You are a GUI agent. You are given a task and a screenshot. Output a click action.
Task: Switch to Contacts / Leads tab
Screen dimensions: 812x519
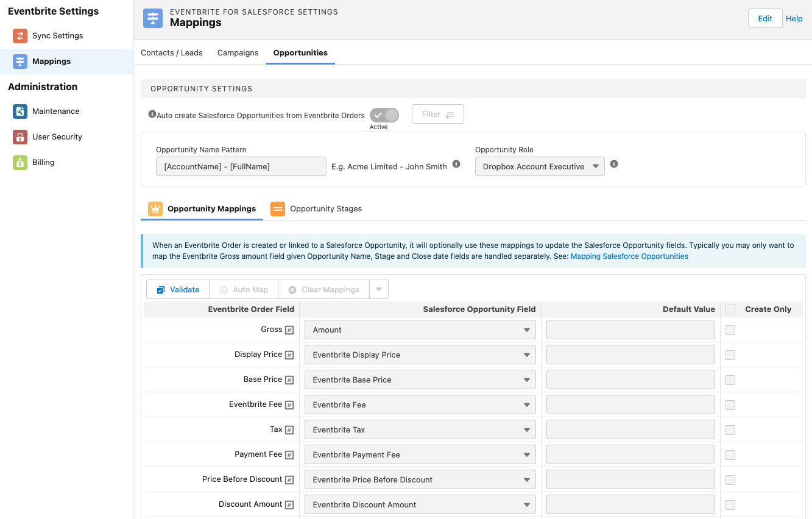coord(172,53)
